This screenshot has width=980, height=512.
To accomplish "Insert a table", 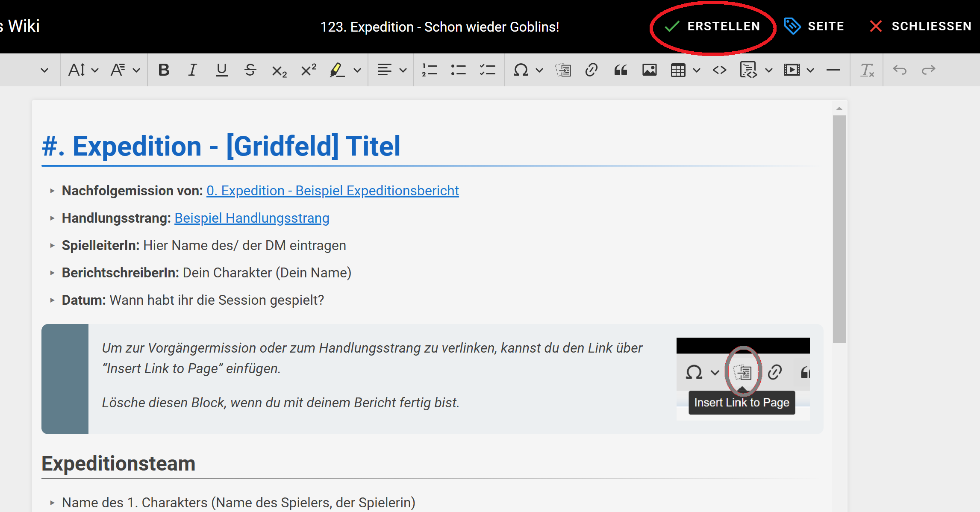I will point(679,70).
